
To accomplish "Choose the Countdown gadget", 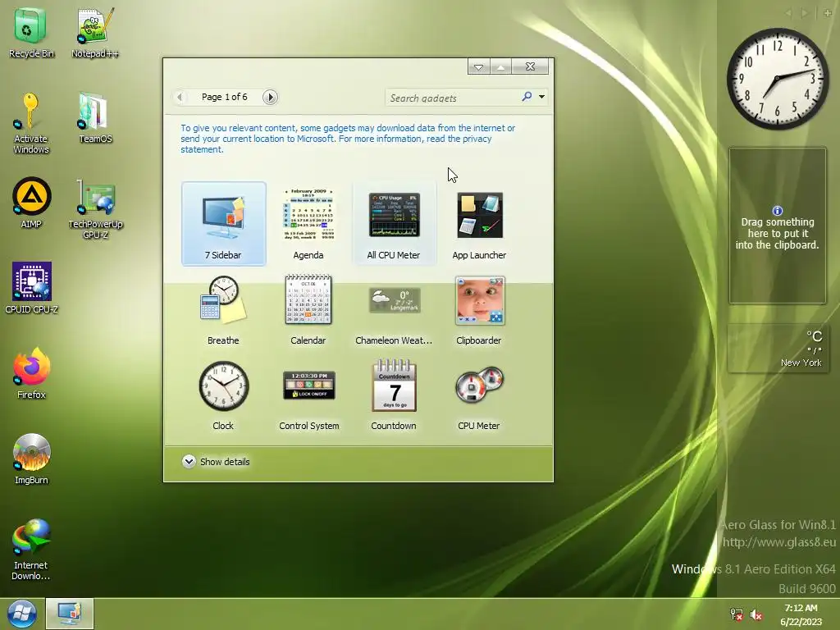I will [x=394, y=395].
